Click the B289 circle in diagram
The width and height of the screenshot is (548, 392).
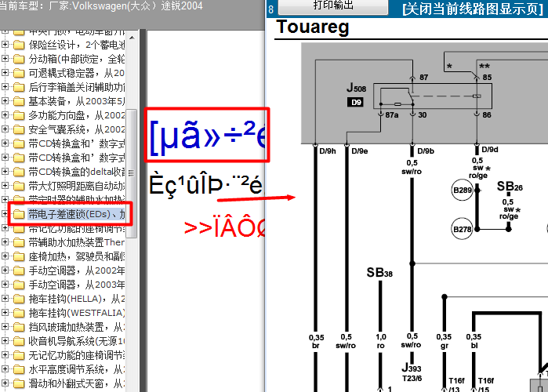pos(462,190)
